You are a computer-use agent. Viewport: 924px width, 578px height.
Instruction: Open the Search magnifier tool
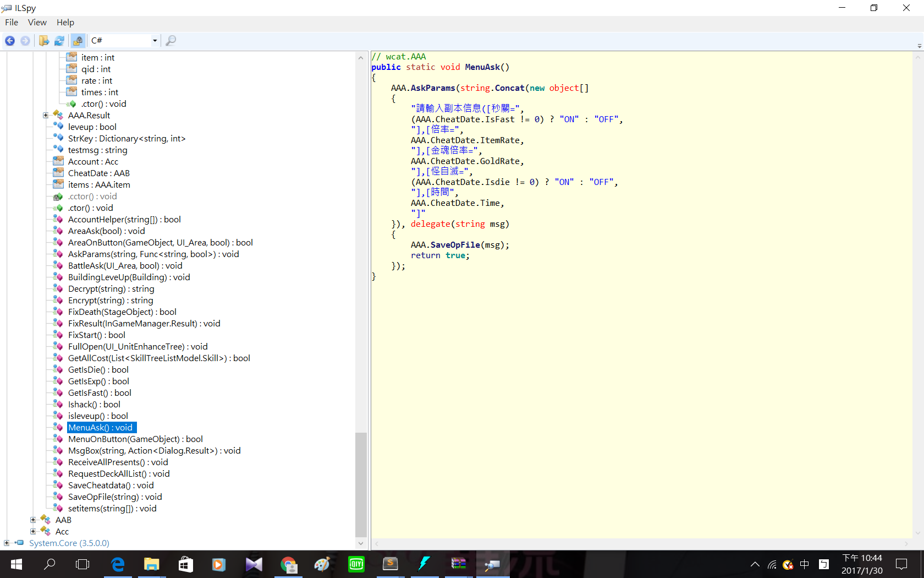pos(171,41)
